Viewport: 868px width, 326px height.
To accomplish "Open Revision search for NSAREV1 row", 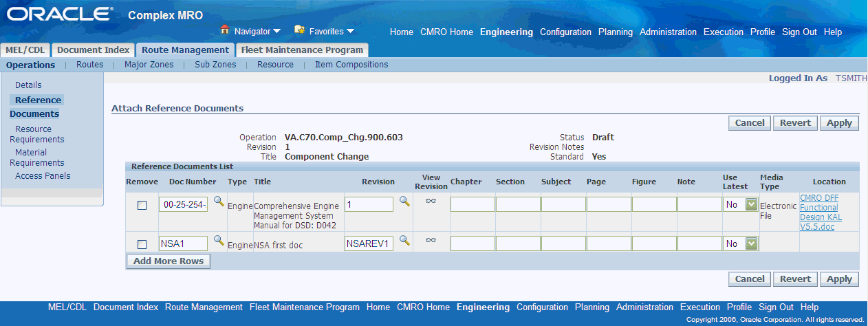I will tap(404, 241).
